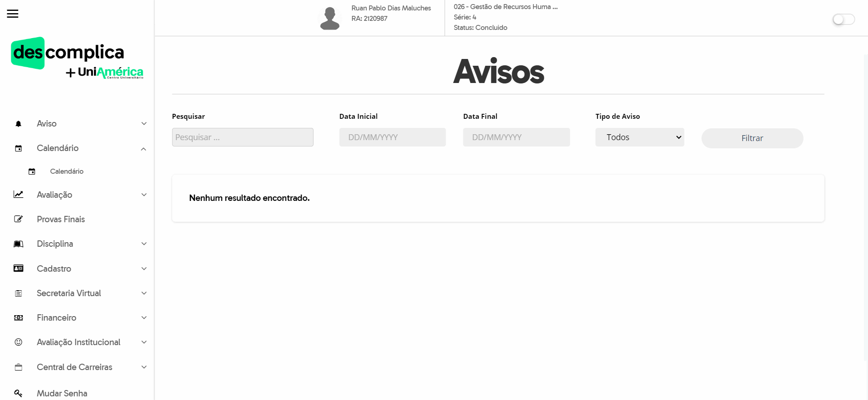Click the course text 026 - Gestão de Recursos Huma

(506, 7)
